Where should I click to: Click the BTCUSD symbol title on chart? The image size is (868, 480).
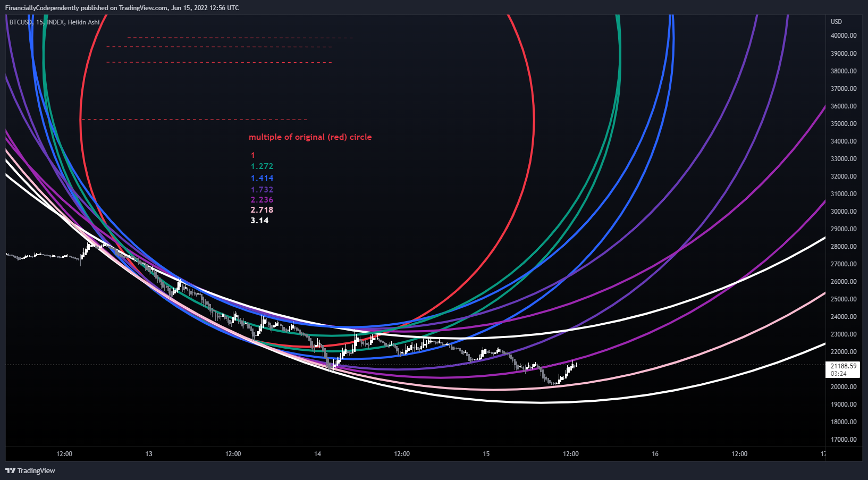54,22
